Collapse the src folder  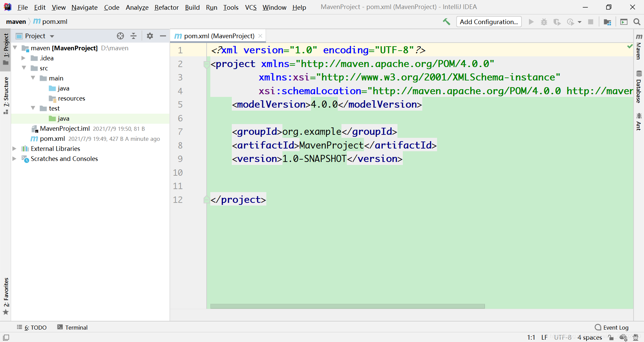pos(24,68)
